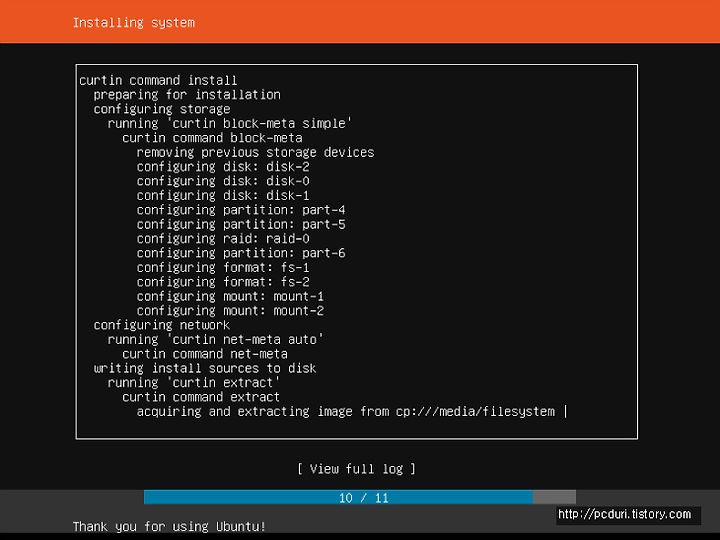This screenshot has height=540, width=720.
Task: Select 'writing install sources to disk' line
Action: (205, 368)
